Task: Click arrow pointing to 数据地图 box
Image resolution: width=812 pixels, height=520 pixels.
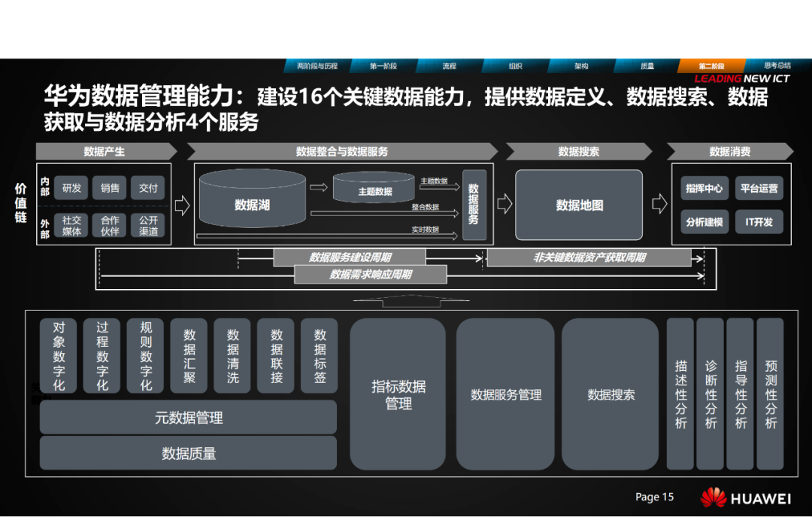Action: (504, 204)
